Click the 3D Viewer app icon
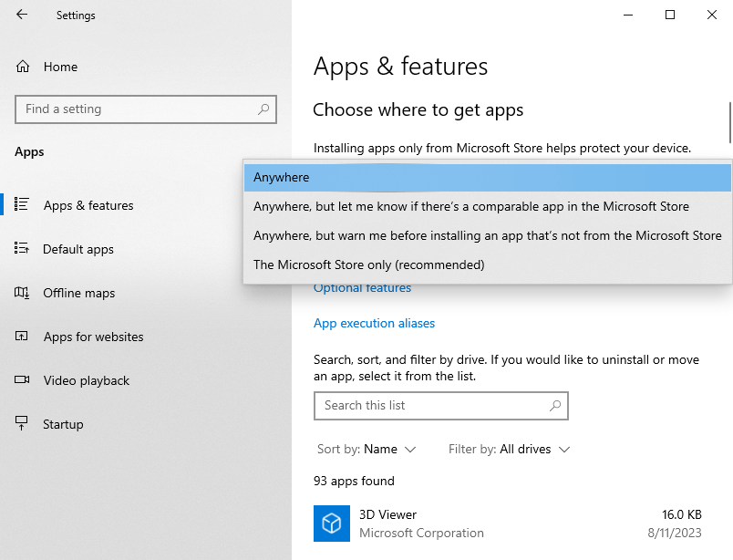 332,524
